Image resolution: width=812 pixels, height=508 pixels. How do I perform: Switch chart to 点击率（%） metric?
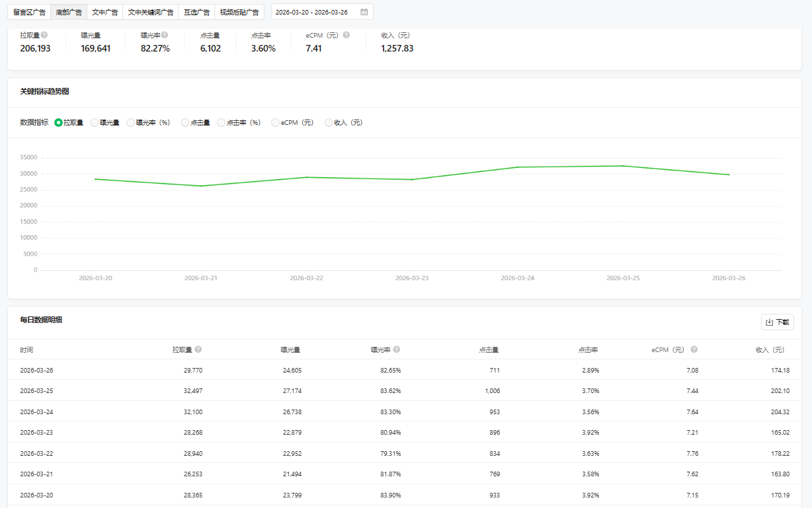(x=222, y=122)
